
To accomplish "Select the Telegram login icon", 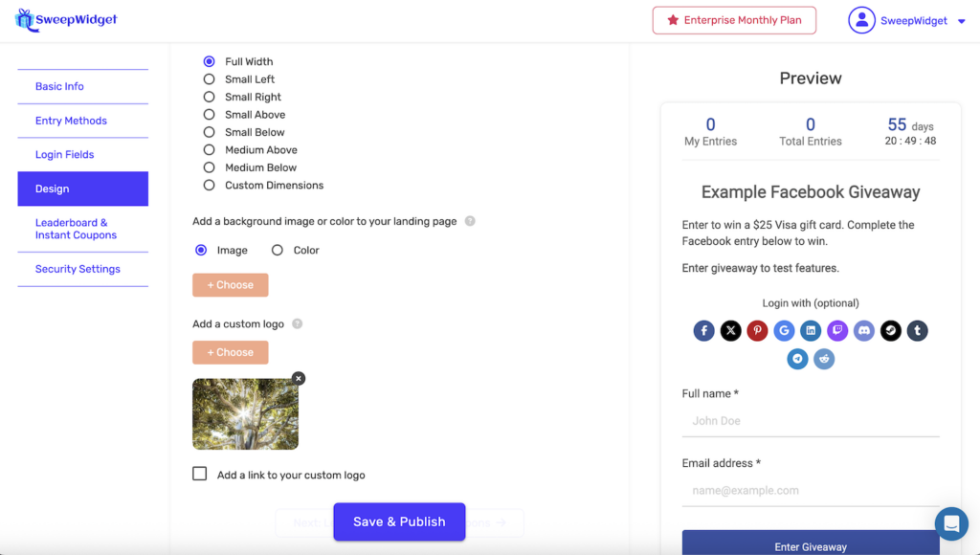I will pos(797,359).
